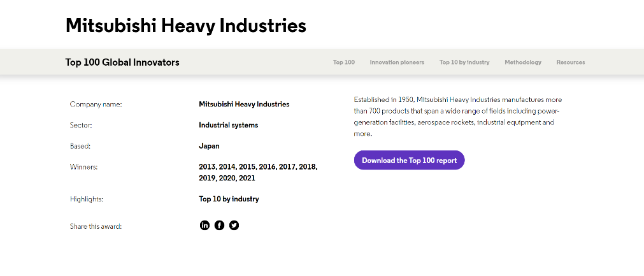Screen dimensions: 644x276
Task: Click the large Mitsubishi Heavy Industries page heading
Action: pyautogui.click(x=185, y=25)
